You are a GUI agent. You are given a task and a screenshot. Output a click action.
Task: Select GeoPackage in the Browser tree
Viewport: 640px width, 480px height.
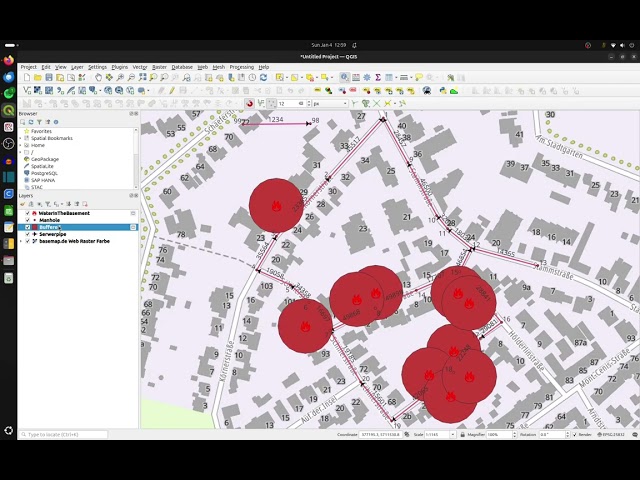click(x=45, y=159)
